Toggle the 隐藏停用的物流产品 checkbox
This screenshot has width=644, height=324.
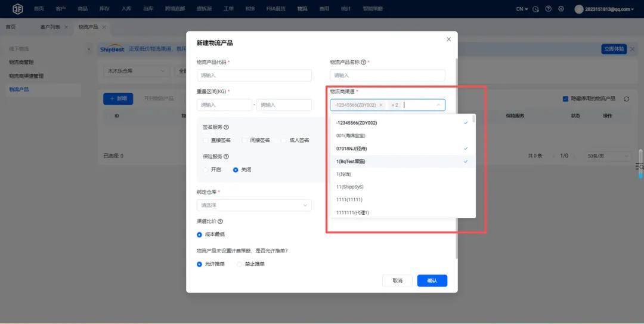point(565,98)
